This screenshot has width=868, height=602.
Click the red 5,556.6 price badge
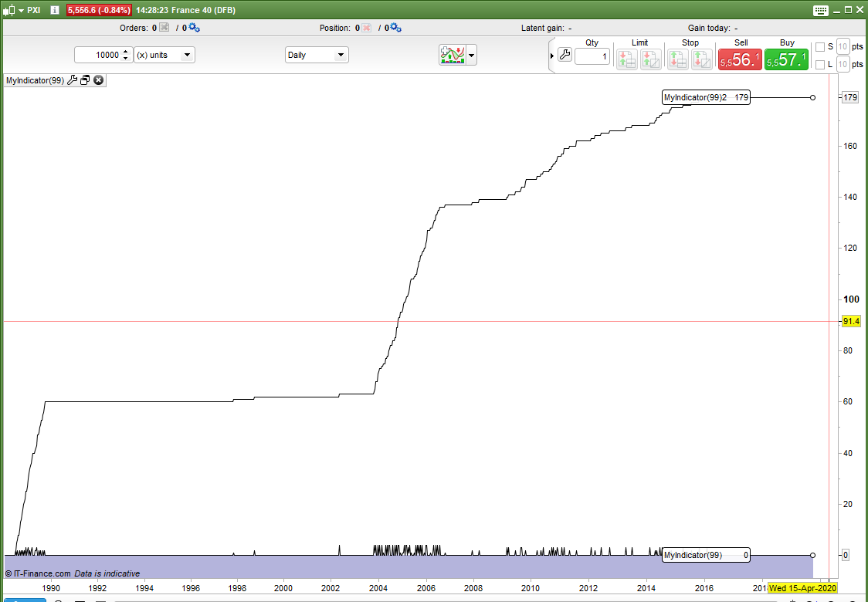point(99,10)
